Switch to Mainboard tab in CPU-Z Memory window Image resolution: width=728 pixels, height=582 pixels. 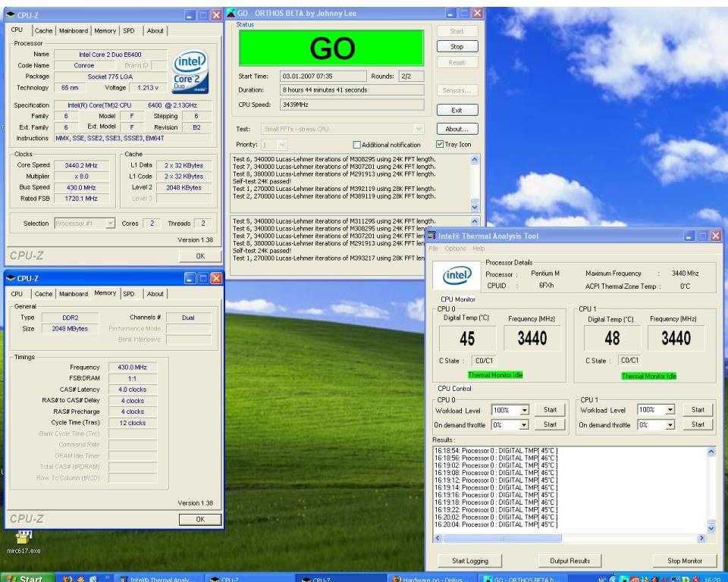pos(74,294)
